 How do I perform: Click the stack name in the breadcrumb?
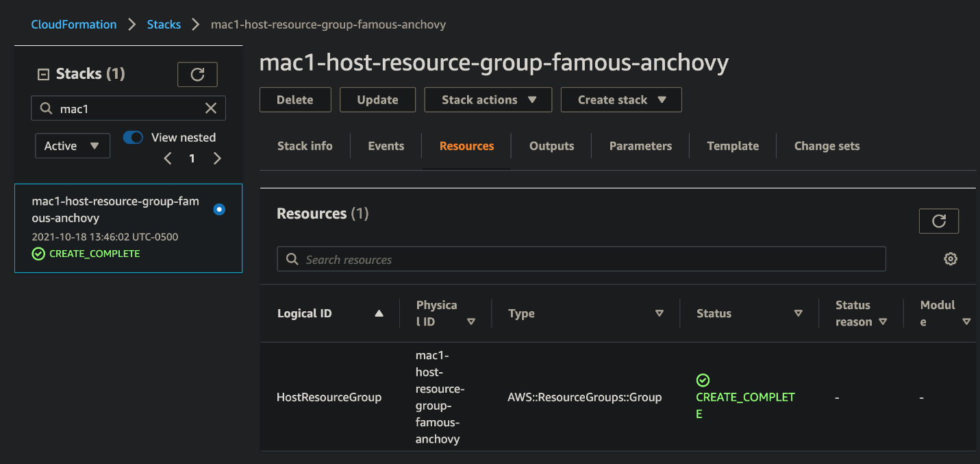(329, 25)
